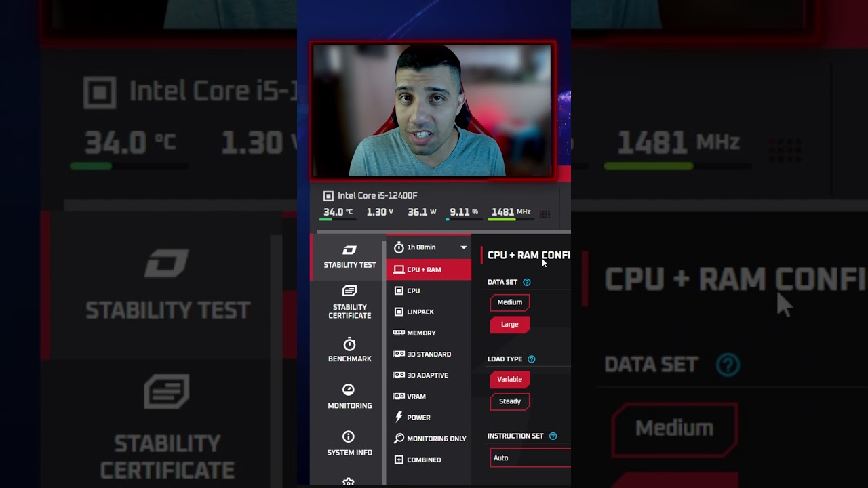This screenshot has height=488, width=868.
Task: Click the Intel Core i5-12400F label
Action: point(378,196)
